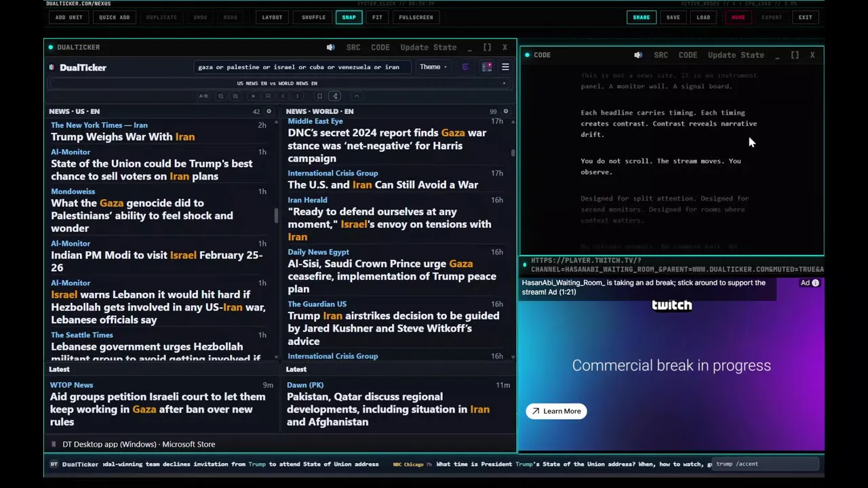The image size is (868, 488).
Task: Click the ad info icon on Twitch player
Action: click(816, 283)
